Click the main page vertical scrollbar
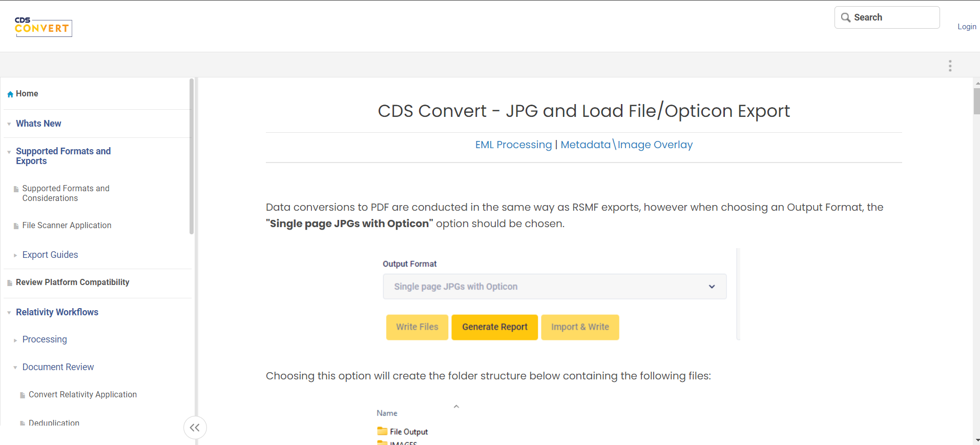The width and height of the screenshot is (980, 445). pyautogui.click(x=976, y=101)
